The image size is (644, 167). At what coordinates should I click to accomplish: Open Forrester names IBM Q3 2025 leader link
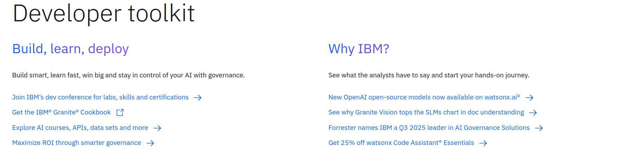tap(429, 128)
